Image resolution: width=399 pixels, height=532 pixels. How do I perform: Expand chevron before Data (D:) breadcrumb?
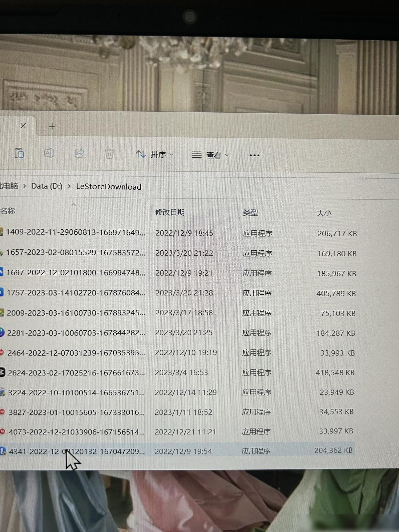point(25,186)
